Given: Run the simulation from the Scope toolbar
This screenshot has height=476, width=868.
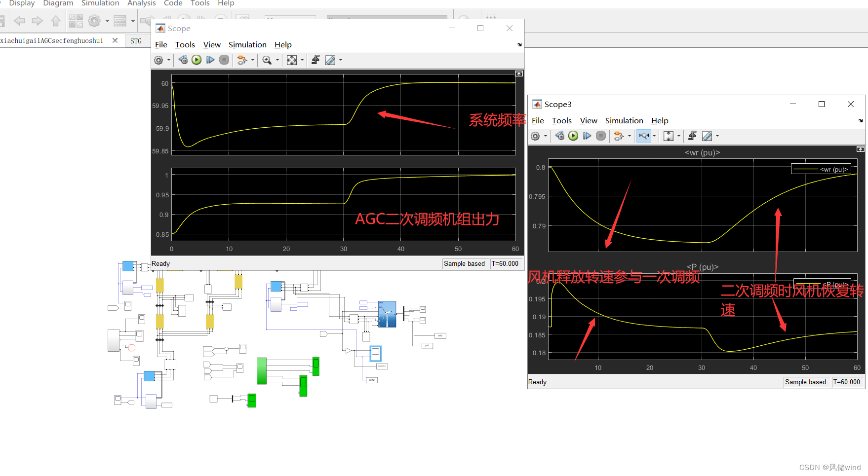Looking at the screenshot, I should coord(196,60).
